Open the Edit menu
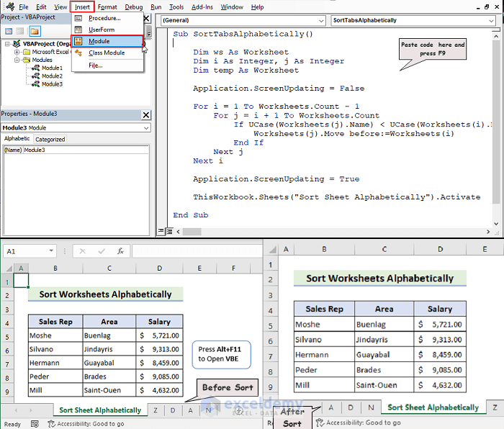The width and height of the screenshot is (504, 429). [x=41, y=7]
